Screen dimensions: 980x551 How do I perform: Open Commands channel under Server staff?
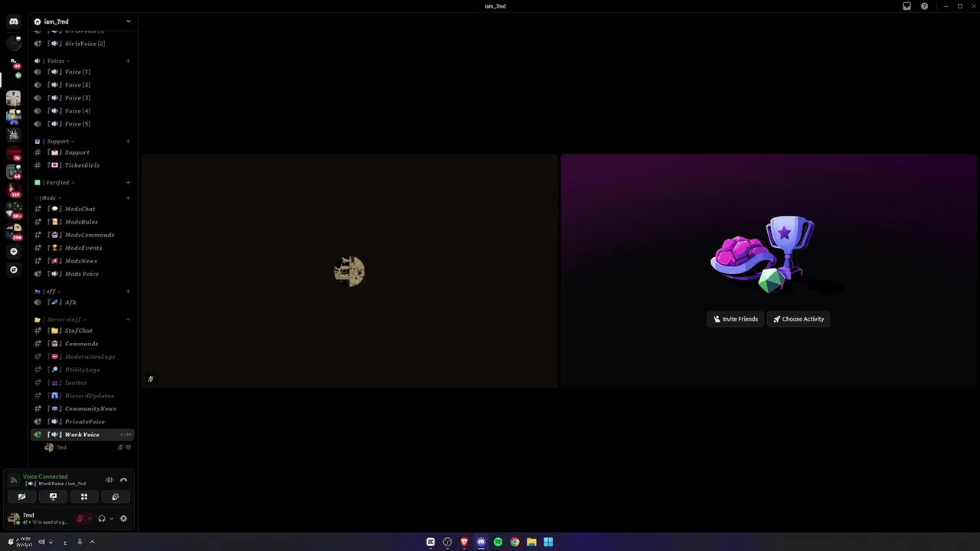[83, 344]
